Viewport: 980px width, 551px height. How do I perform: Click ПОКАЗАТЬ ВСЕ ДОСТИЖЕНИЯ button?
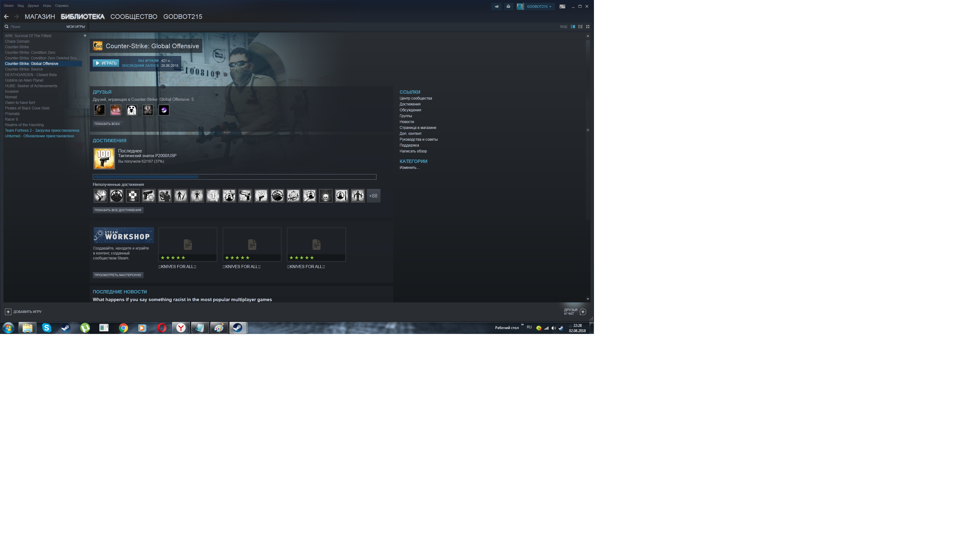tap(118, 210)
